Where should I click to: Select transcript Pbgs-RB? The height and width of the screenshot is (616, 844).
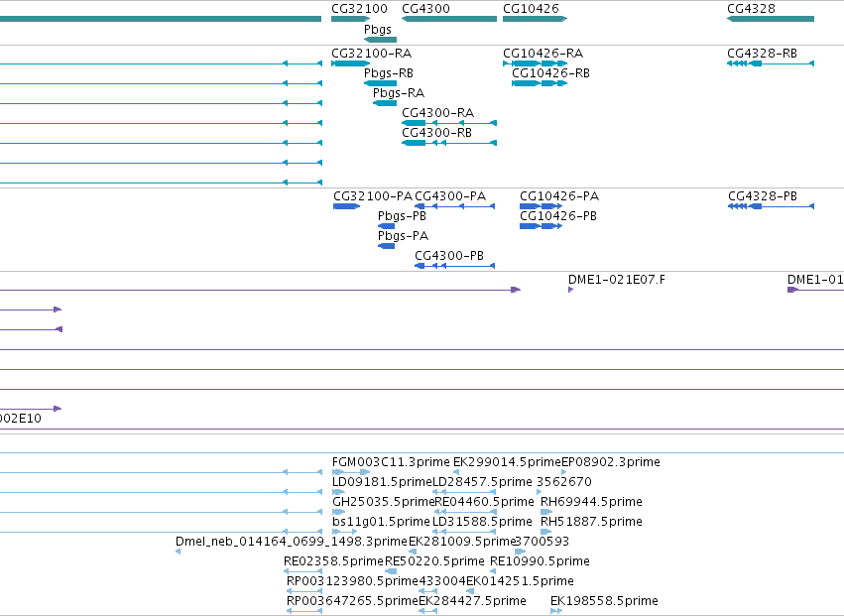[x=389, y=73]
